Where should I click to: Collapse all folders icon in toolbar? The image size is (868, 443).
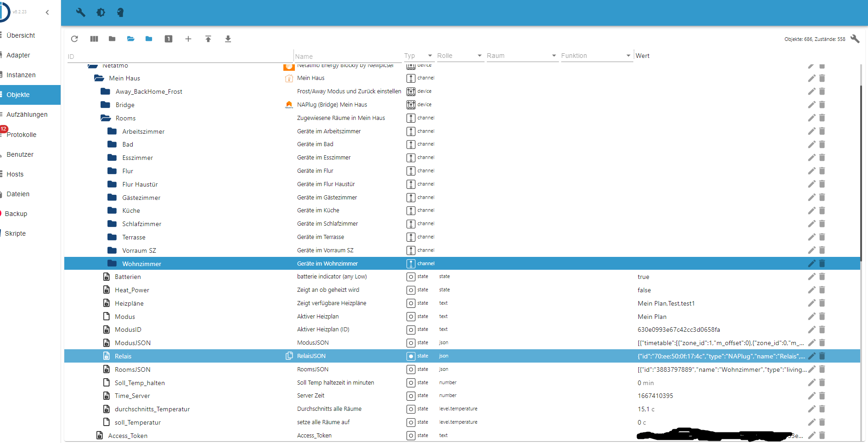[x=112, y=39]
